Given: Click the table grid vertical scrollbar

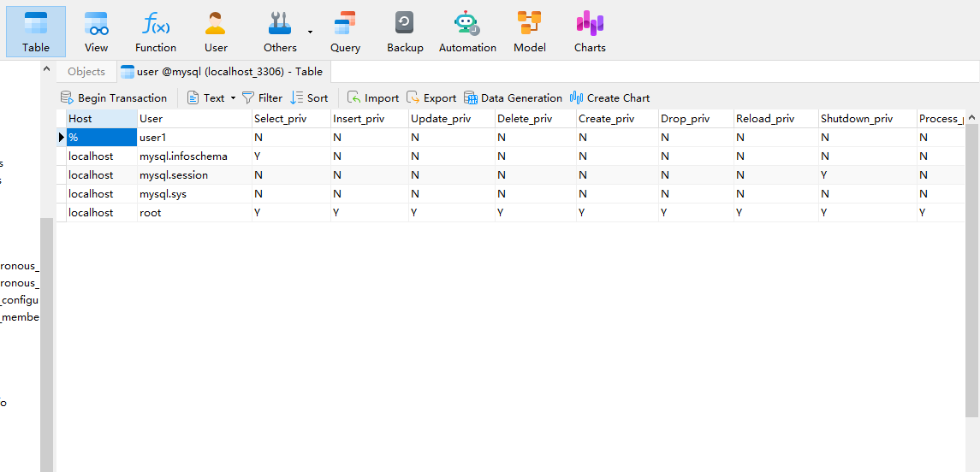Looking at the screenshot, I should tap(972, 269).
